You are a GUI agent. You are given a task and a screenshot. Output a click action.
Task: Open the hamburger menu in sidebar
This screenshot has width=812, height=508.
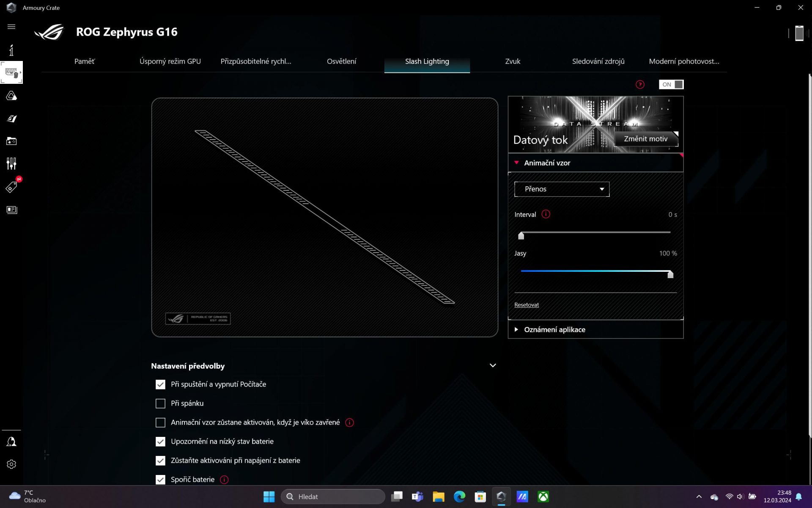[x=11, y=27]
